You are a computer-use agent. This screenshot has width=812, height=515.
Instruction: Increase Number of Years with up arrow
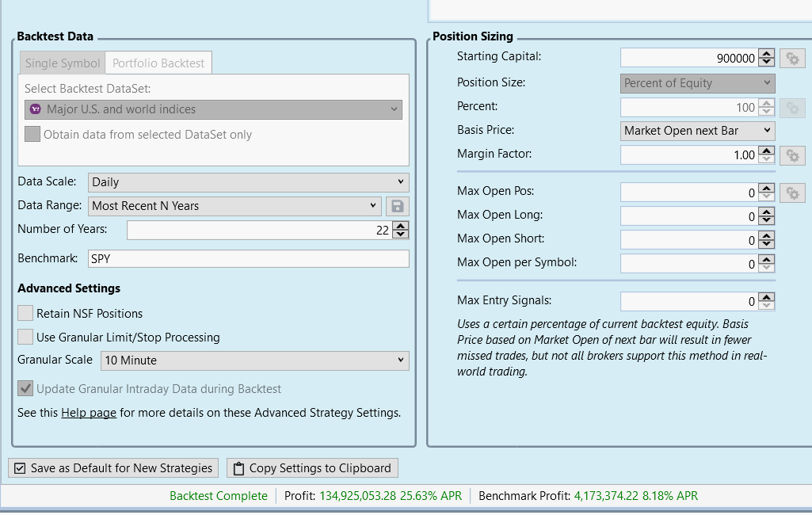coord(401,226)
